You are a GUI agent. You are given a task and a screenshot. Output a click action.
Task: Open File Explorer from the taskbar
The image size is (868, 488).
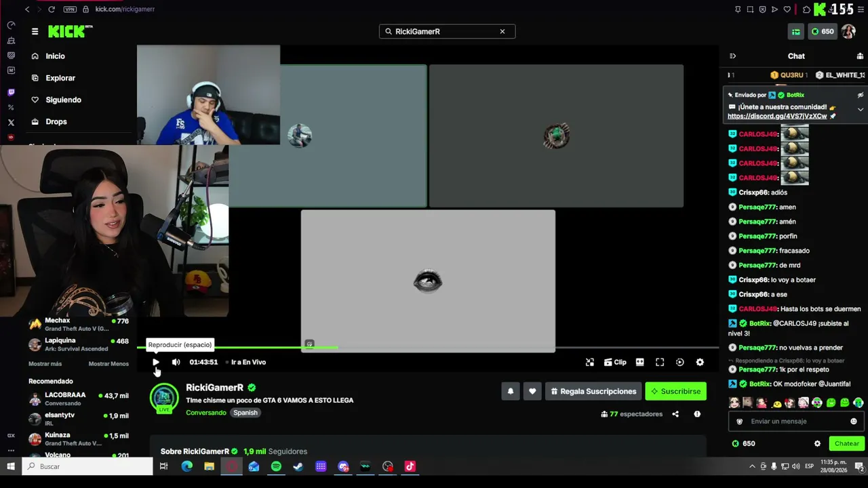[209, 466]
